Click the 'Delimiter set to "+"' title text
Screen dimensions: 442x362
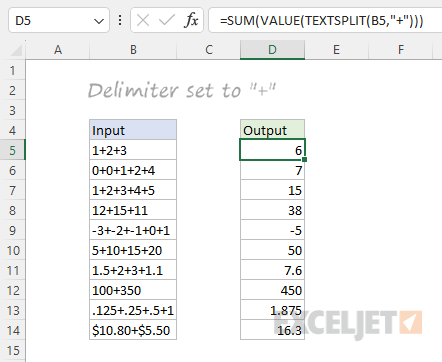[x=182, y=90]
